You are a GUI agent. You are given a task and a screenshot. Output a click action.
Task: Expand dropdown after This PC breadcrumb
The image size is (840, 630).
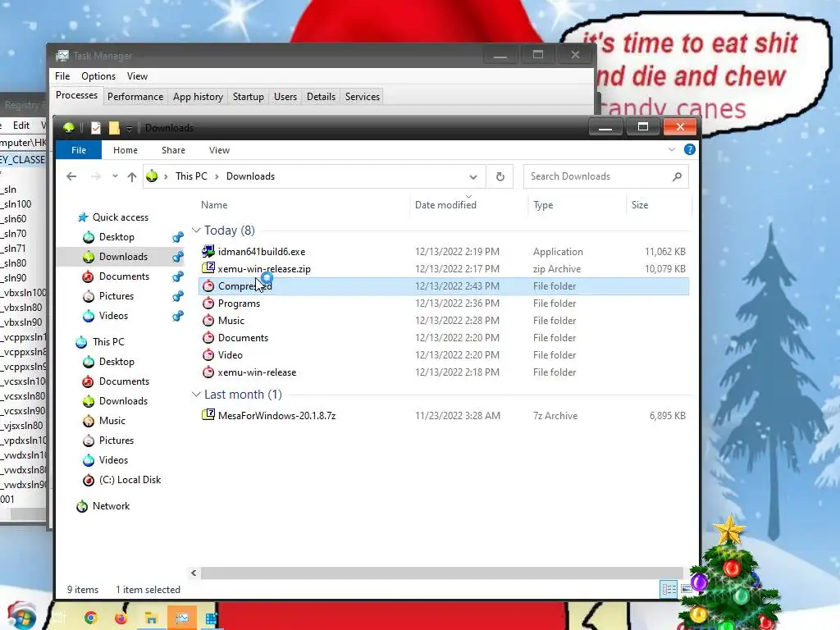(217, 177)
